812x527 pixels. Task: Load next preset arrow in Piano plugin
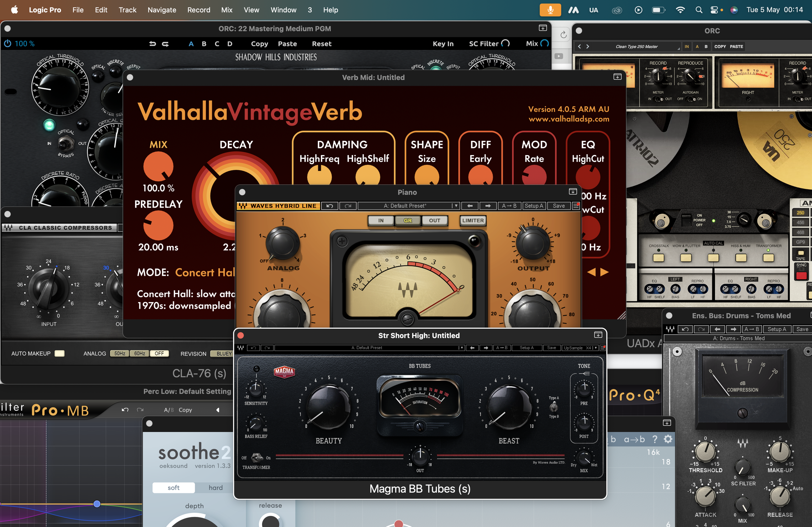(x=488, y=206)
